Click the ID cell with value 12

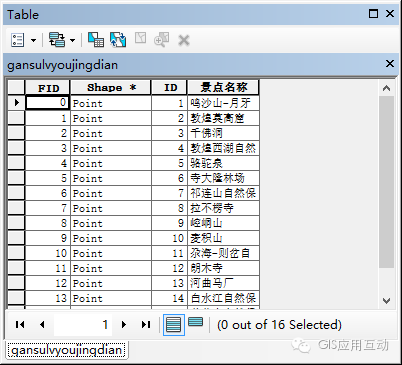(x=170, y=268)
